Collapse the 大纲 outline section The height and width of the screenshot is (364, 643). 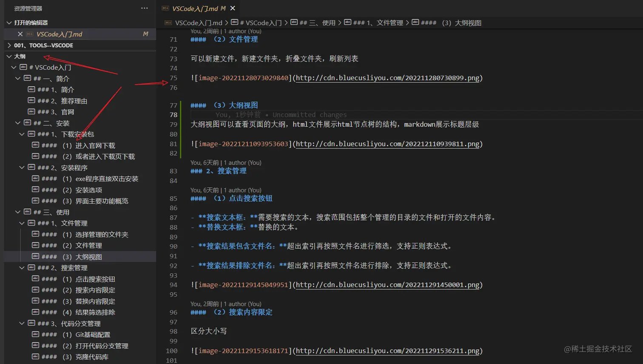click(x=9, y=56)
